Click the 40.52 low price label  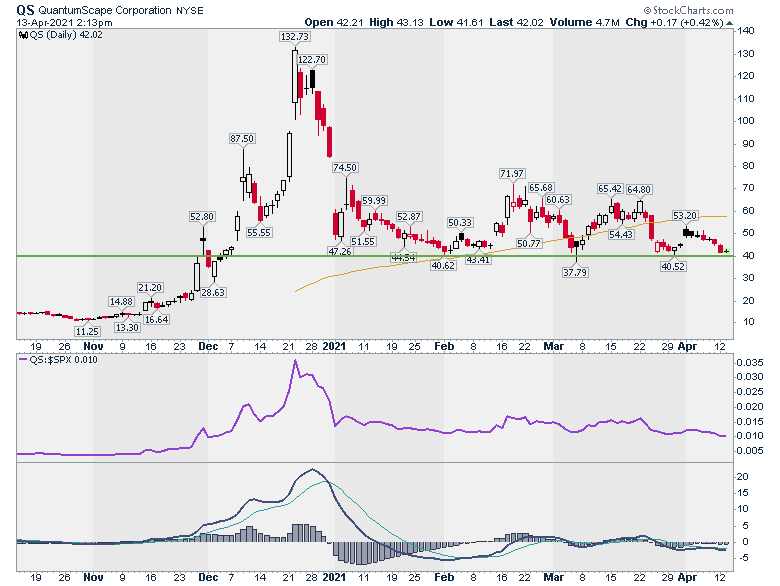point(673,267)
